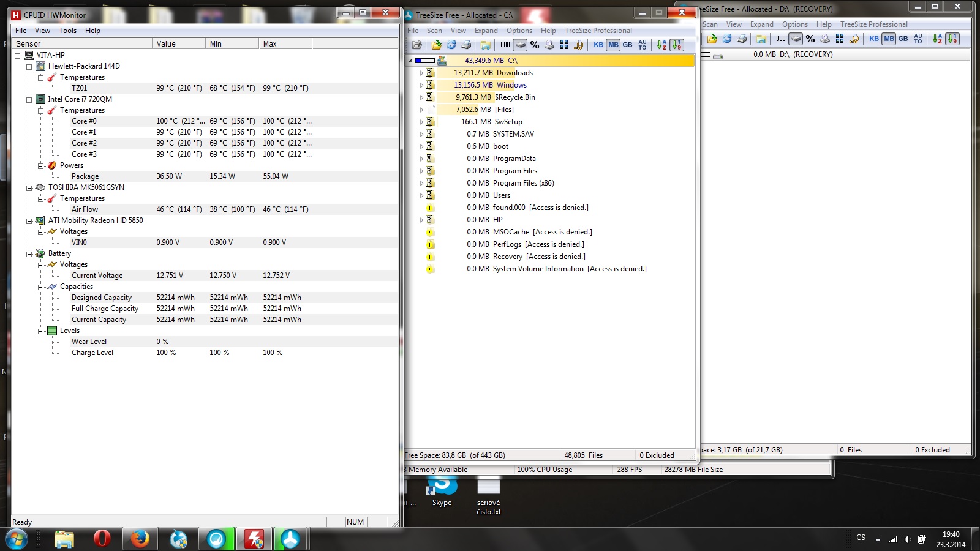
Task: Collapse Intel Core i7 720QM node in HWMonitor
Action: (x=29, y=99)
